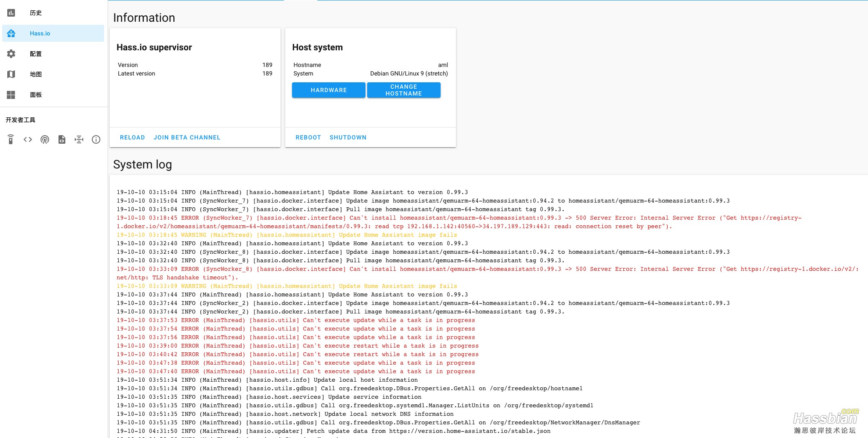Select Hass.io in sidebar
Screen dimensions: 868x438
[x=53, y=33]
